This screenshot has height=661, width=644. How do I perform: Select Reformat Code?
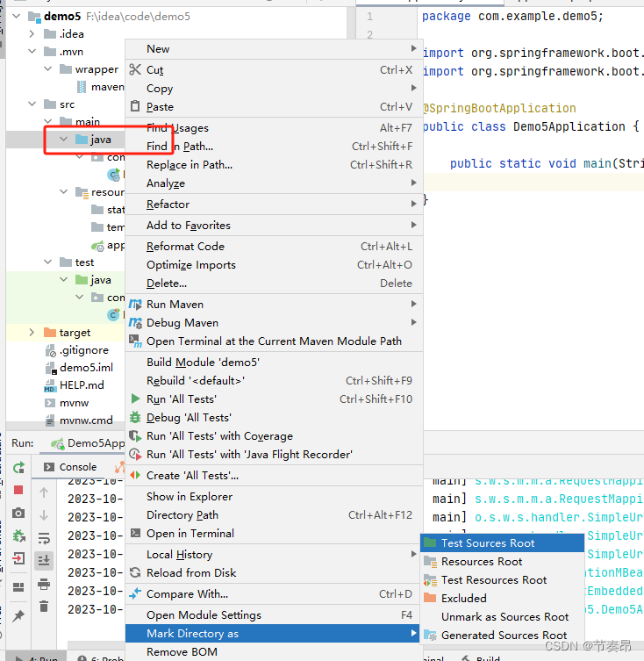tap(274, 246)
